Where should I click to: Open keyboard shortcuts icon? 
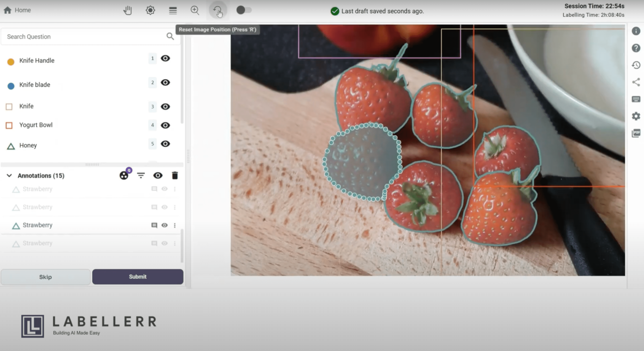pos(636,99)
